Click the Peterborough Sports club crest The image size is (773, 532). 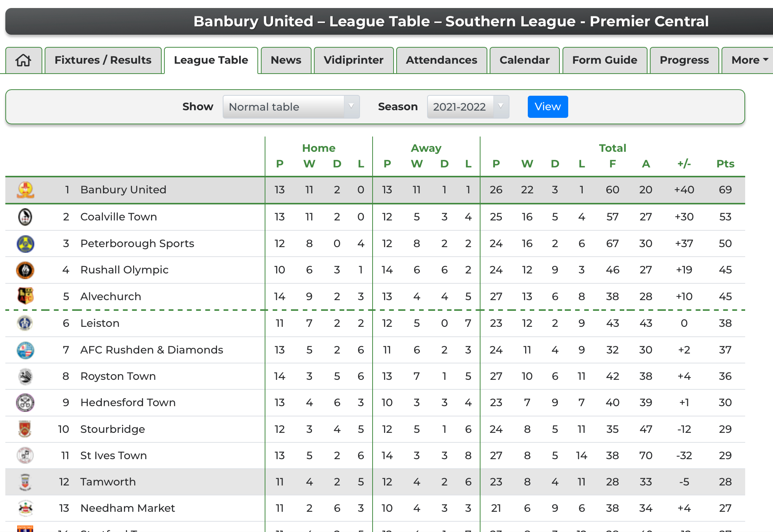point(26,244)
